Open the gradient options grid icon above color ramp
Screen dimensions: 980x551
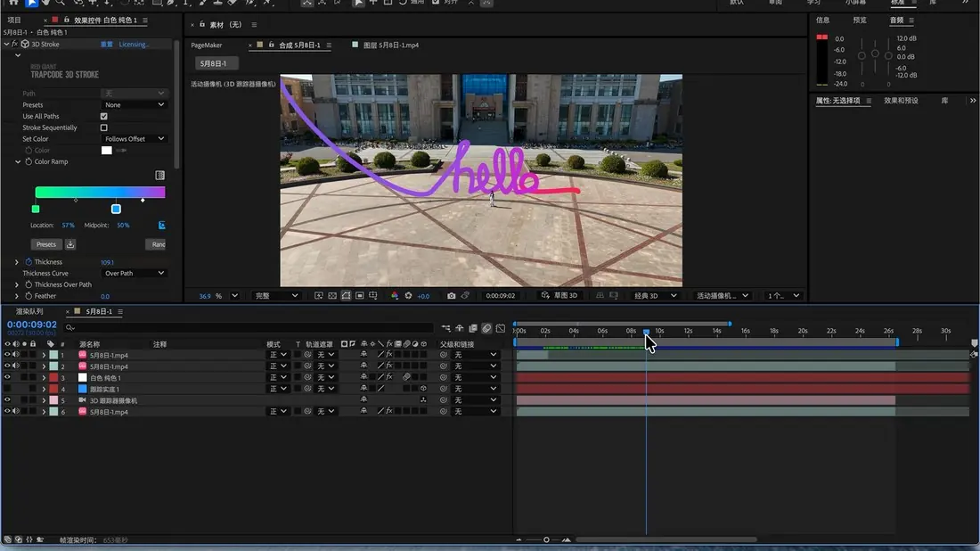[x=160, y=175]
